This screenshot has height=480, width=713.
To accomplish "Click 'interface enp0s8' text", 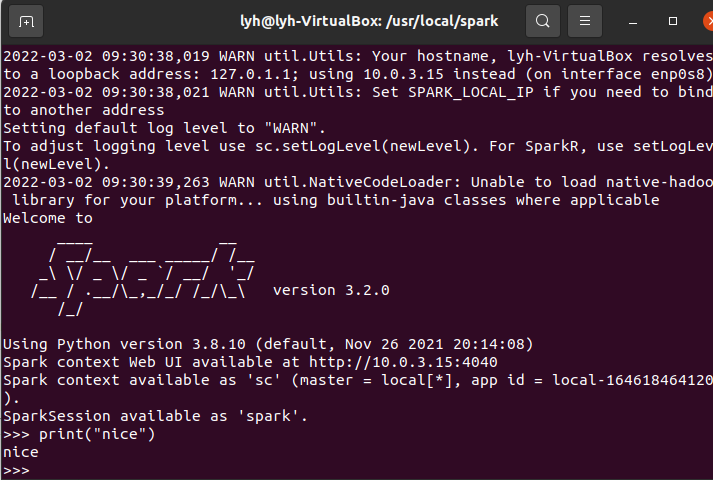I will tap(633, 74).
